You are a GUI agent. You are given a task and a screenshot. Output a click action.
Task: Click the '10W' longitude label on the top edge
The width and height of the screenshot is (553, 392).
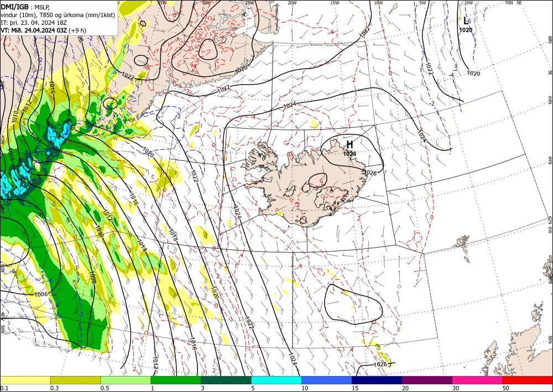[x=378, y=3]
